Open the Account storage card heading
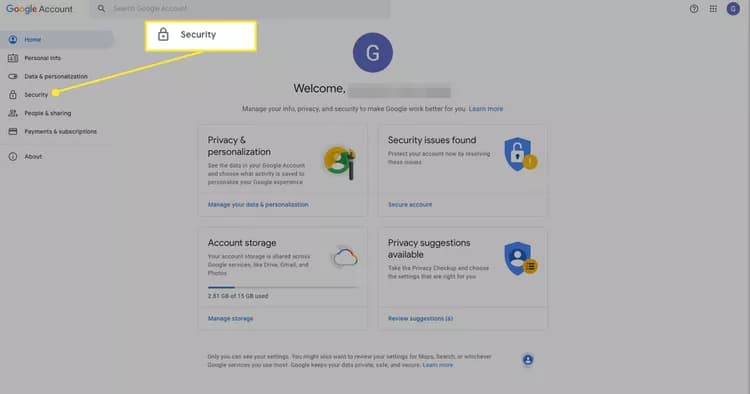 click(242, 243)
